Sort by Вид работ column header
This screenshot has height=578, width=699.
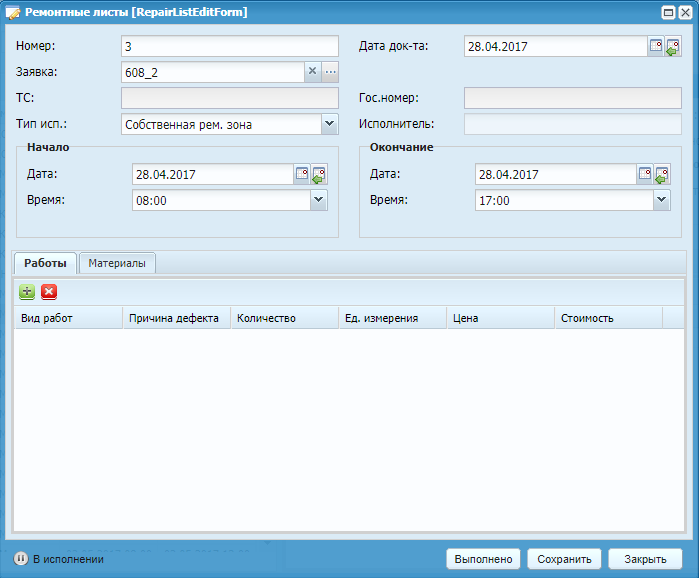tap(68, 318)
